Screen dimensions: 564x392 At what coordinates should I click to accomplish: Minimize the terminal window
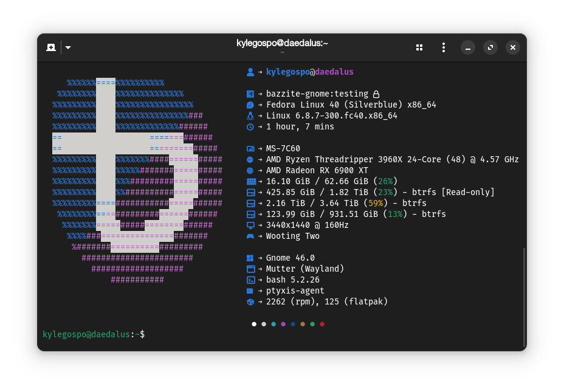point(468,47)
